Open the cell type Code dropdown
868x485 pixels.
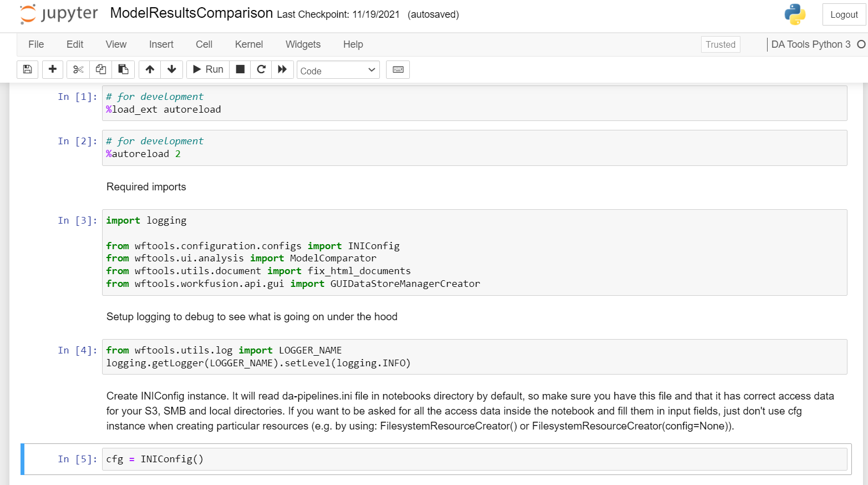click(338, 70)
